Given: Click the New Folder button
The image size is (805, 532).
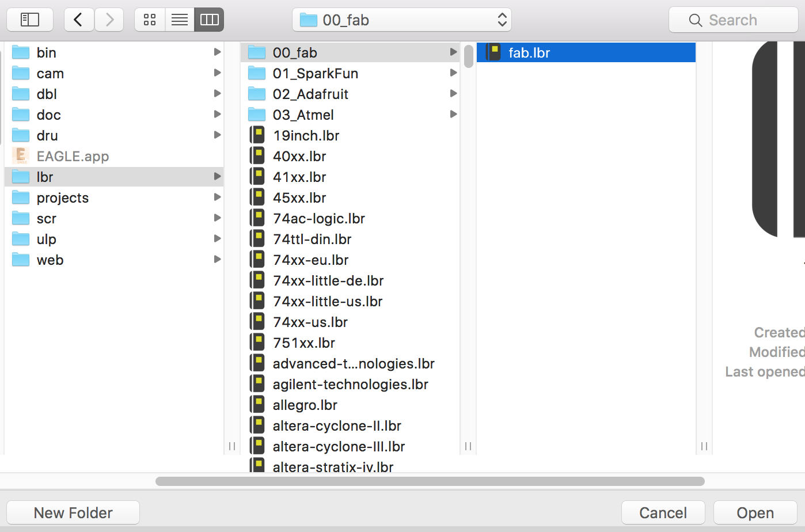Looking at the screenshot, I should pos(73,512).
